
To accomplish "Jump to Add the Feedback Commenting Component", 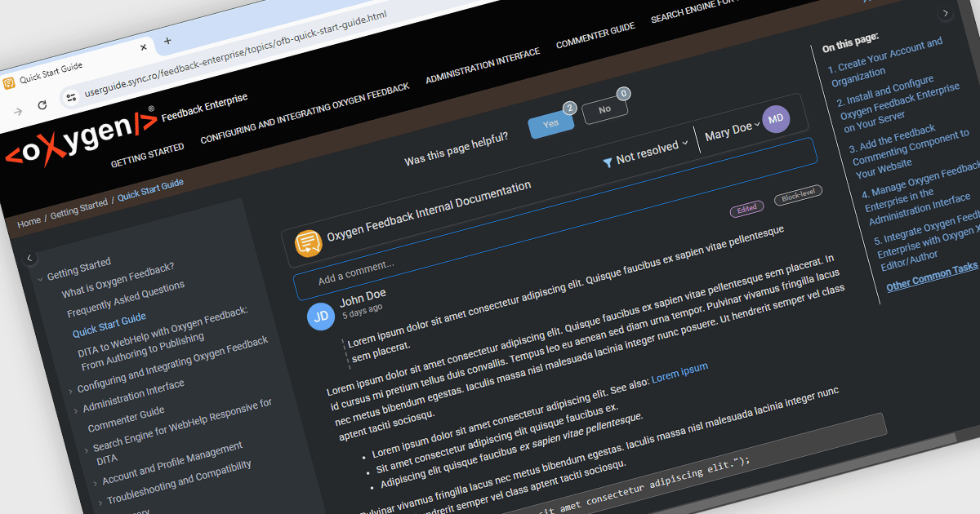I will tap(909, 150).
